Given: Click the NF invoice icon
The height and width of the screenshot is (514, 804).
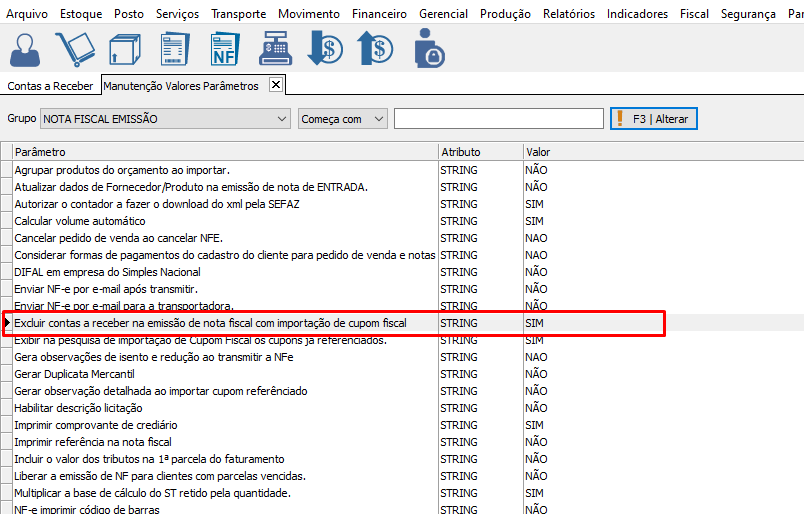Looking at the screenshot, I should click(224, 48).
